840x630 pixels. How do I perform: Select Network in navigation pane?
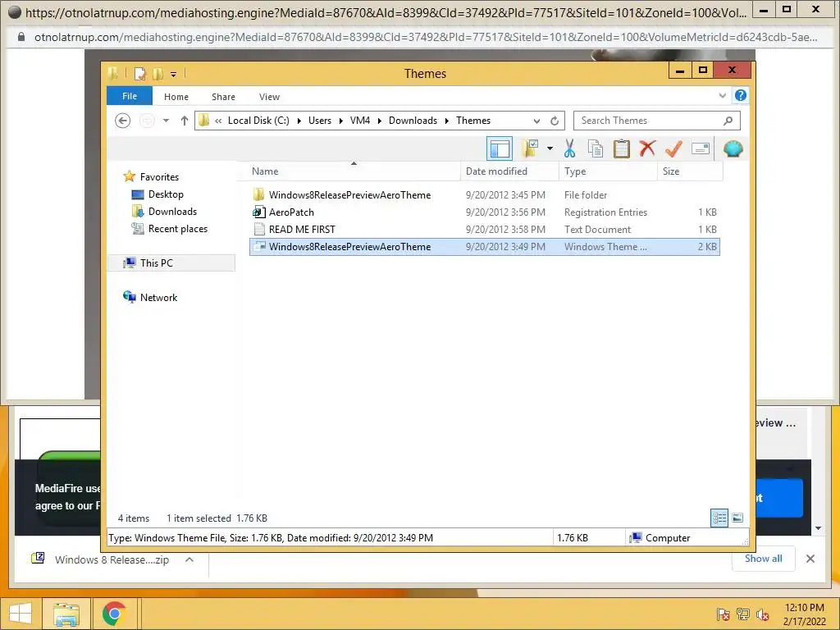click(x=150, y=297)
